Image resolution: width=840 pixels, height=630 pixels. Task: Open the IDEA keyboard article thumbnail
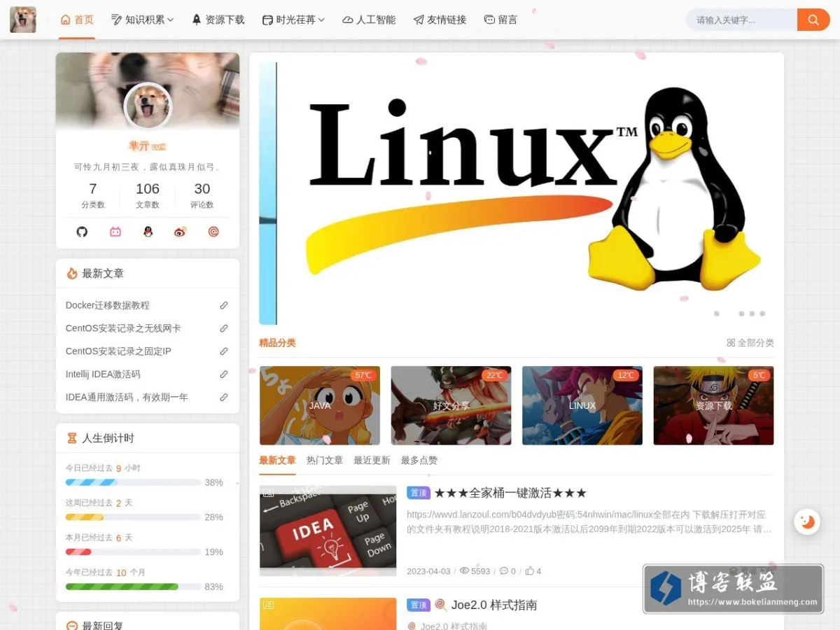point(328,531)
